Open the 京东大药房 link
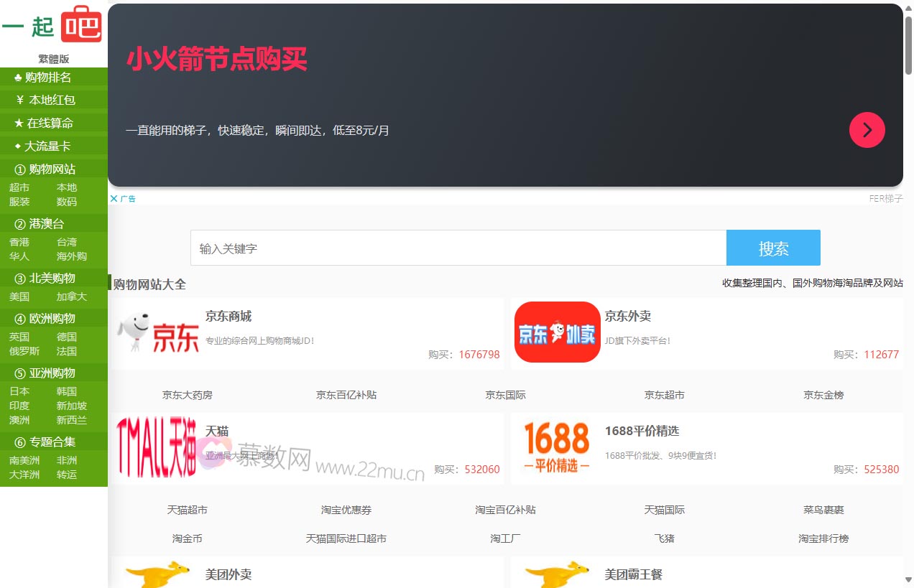This screenshot has width=914, height=588. coord(187,395)
